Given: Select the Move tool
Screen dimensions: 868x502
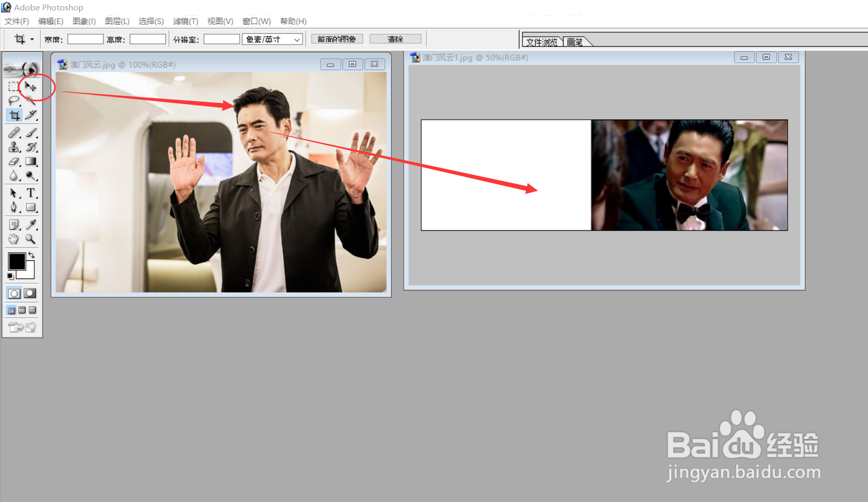Looking at the screenshot, I should 31,87.
